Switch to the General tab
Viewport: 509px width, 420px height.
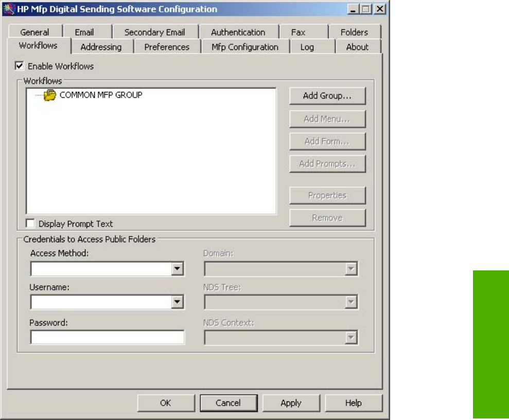[x=34, y=32]
